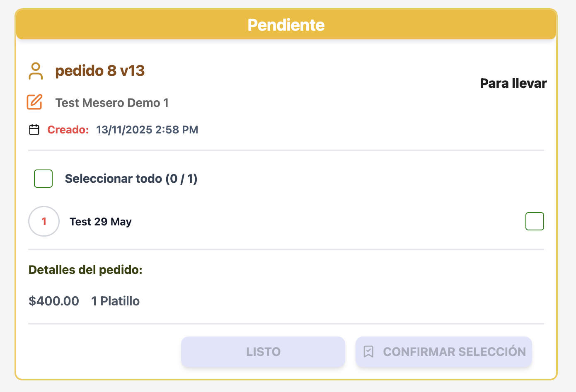The image size is (576, 392).
Task: Click the orange edit pencil icon
Action: pos(34,102)
